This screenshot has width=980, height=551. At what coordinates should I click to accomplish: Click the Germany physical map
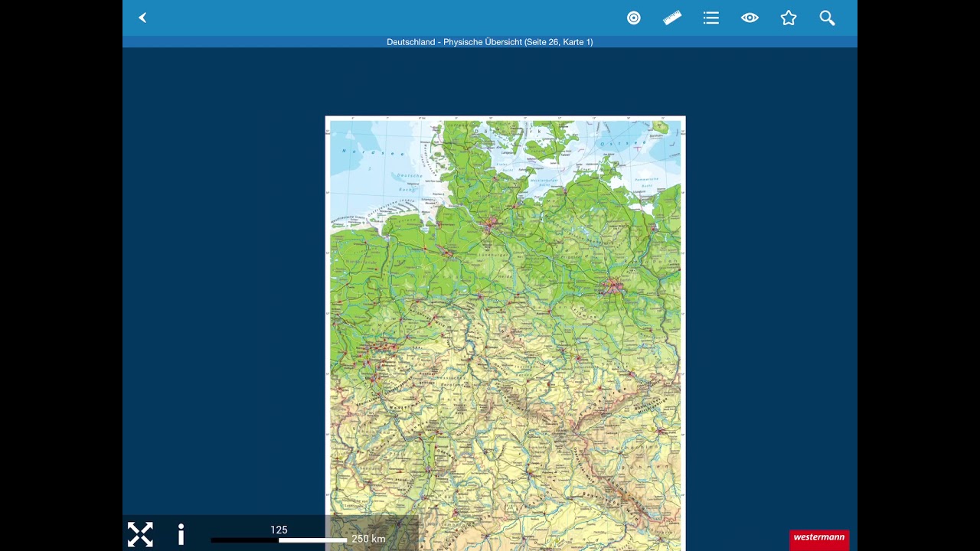(505, 334)
